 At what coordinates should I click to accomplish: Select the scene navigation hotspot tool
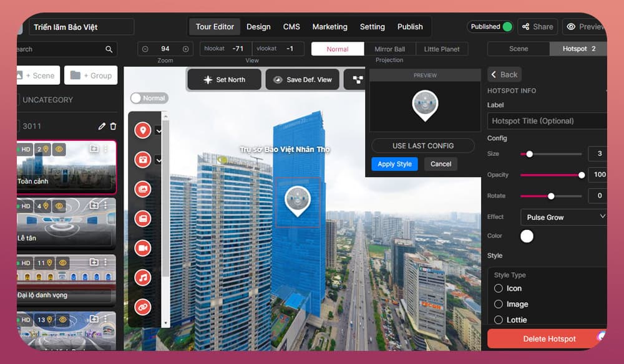point(142,160)
